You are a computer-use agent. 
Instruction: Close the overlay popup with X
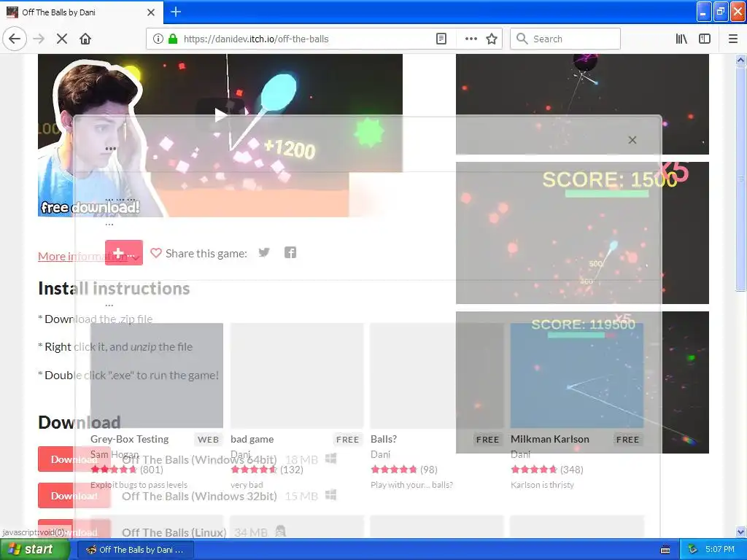(x=632, y=140)
